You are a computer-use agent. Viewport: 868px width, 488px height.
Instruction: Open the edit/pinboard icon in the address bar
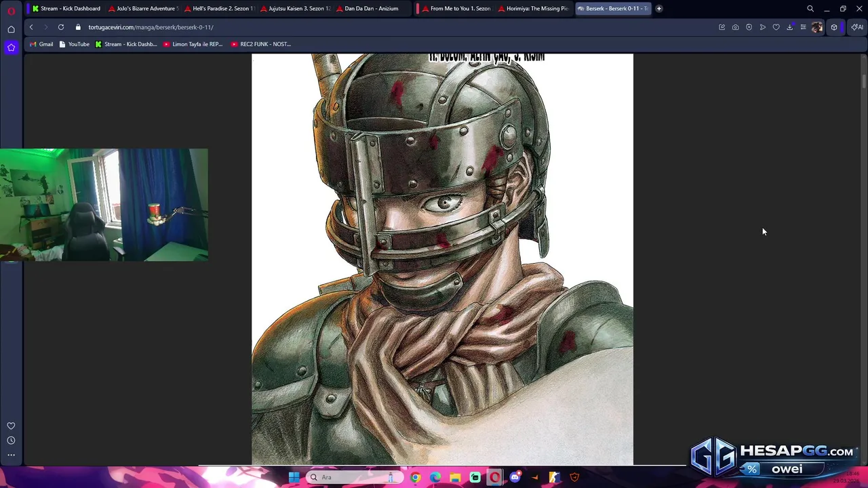[x=722, y=27]
